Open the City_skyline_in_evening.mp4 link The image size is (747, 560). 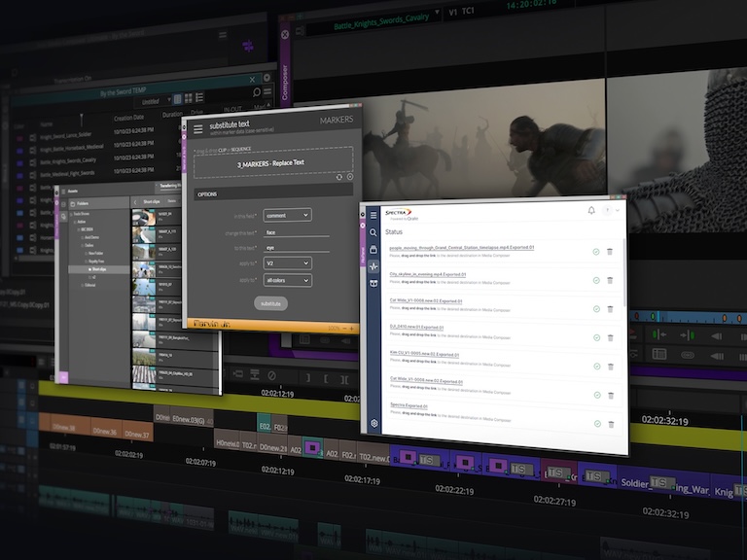tap(427, 274)
